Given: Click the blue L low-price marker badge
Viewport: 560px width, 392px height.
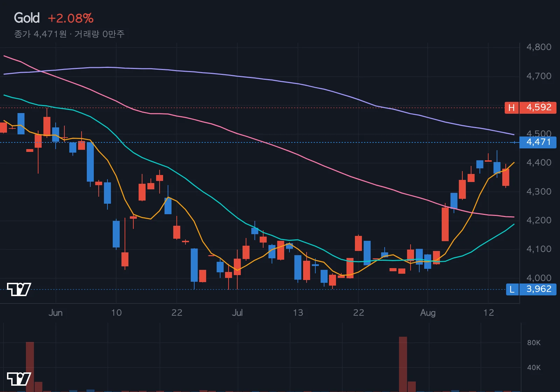Looking at the screenshot, I should pyautogui.click(x=512, y=289).
